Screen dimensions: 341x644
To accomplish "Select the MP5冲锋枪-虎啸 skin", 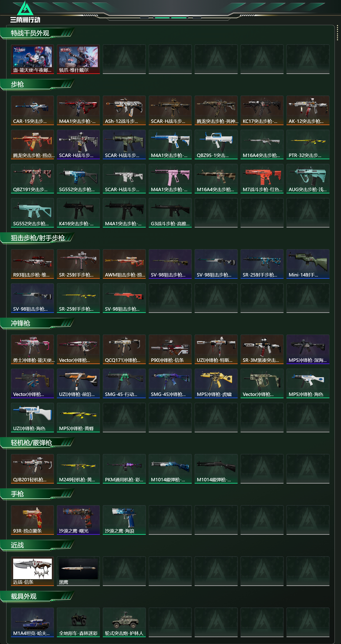I will [x=216, y=383].
